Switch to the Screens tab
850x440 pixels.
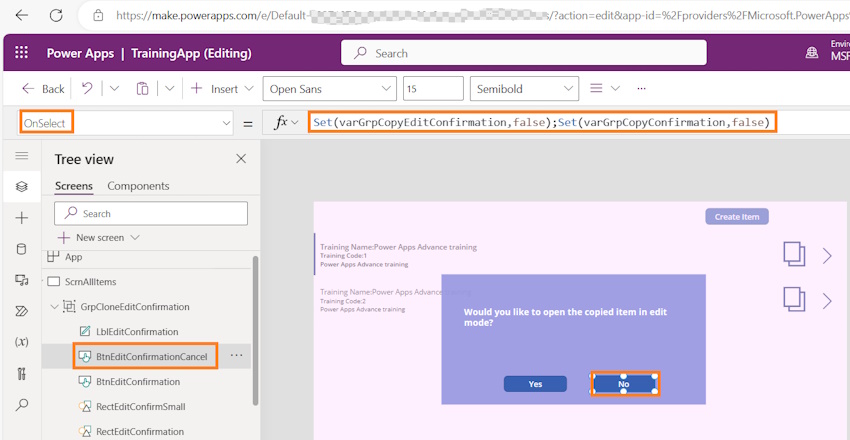(74, 186)
